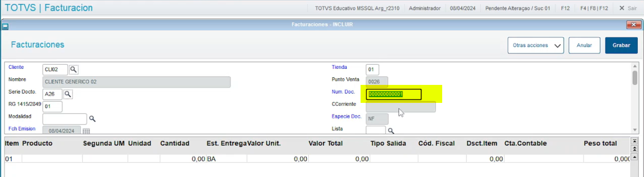Click the Grabar button

click(621, 45)
